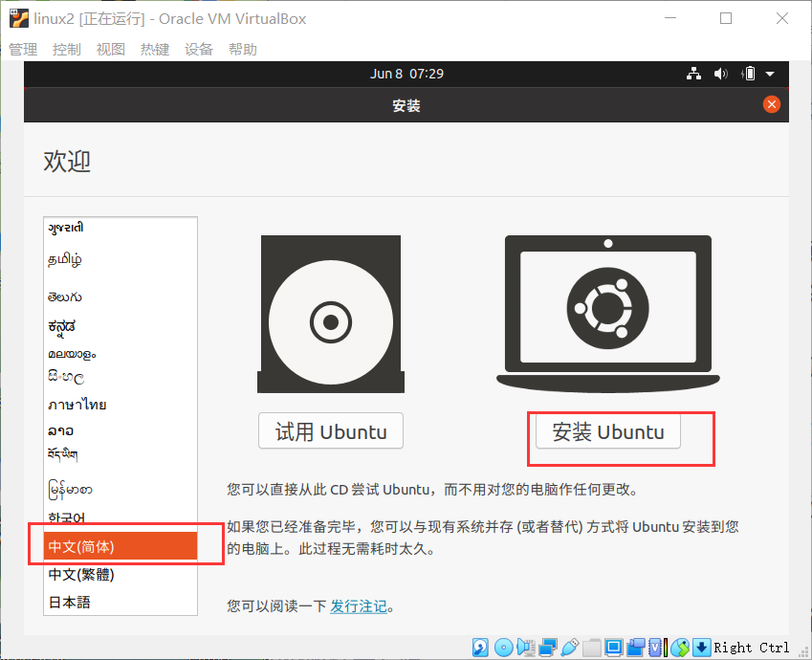Select Thai ภาษาไทย in the language list
This screenshot has height=660, width=812.
[121, 404]
